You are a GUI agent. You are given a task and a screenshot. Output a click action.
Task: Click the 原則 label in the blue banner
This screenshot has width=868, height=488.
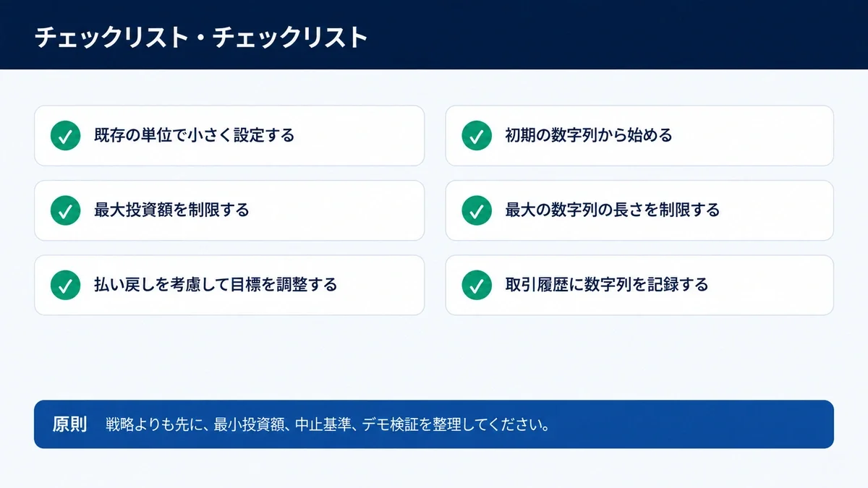[x=69, y=424]
